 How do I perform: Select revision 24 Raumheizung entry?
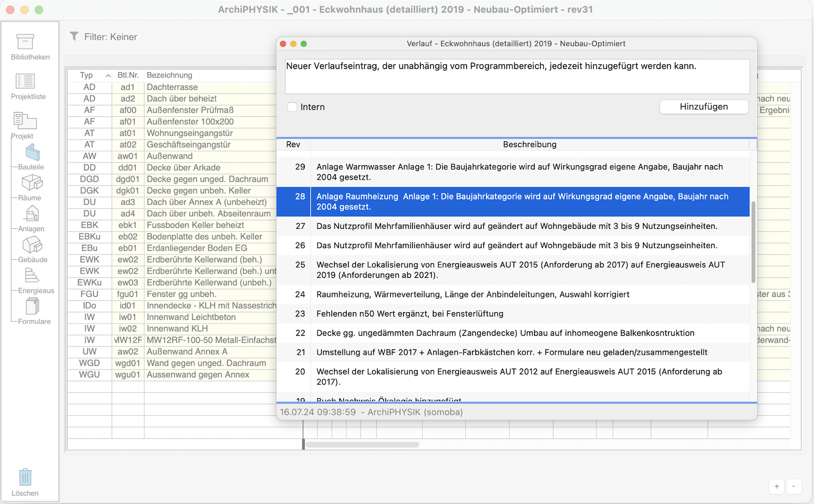[473, 294]
